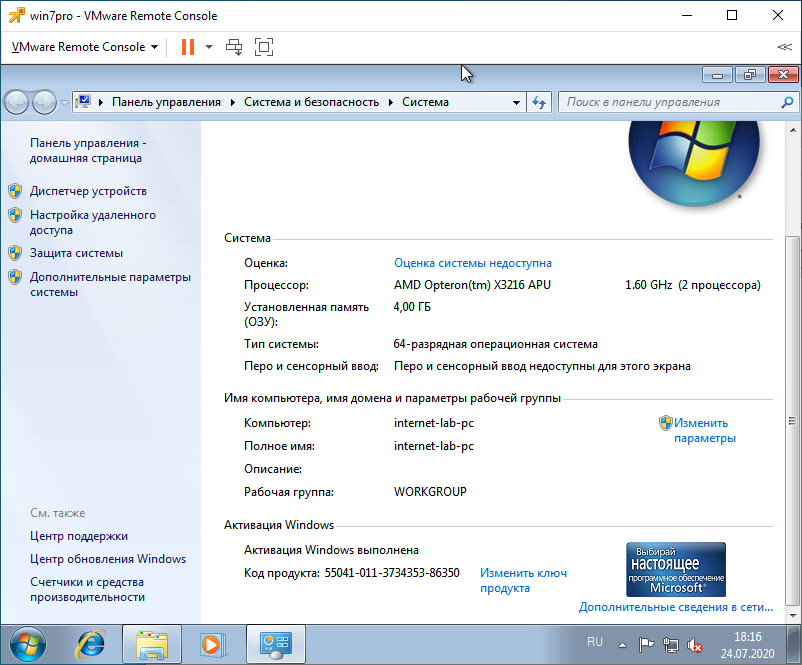Viewport: 802px width, 665px height.
Task: Open the recent pages dropdown beside the navigation arrows
Action: (x=64, y=102)
